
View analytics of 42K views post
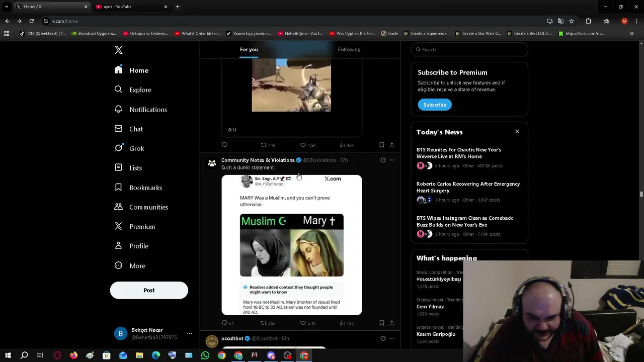(347, 145)
